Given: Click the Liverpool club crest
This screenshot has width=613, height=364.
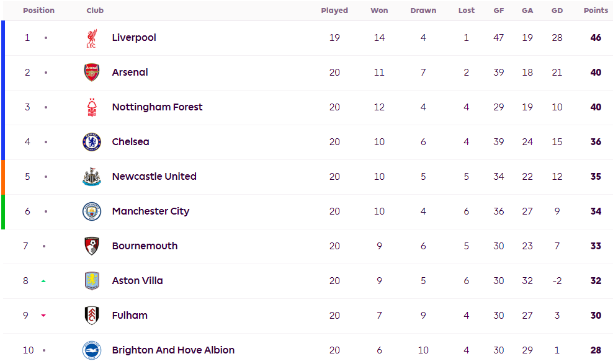Looking at the screenshot, I should (91, 38).
